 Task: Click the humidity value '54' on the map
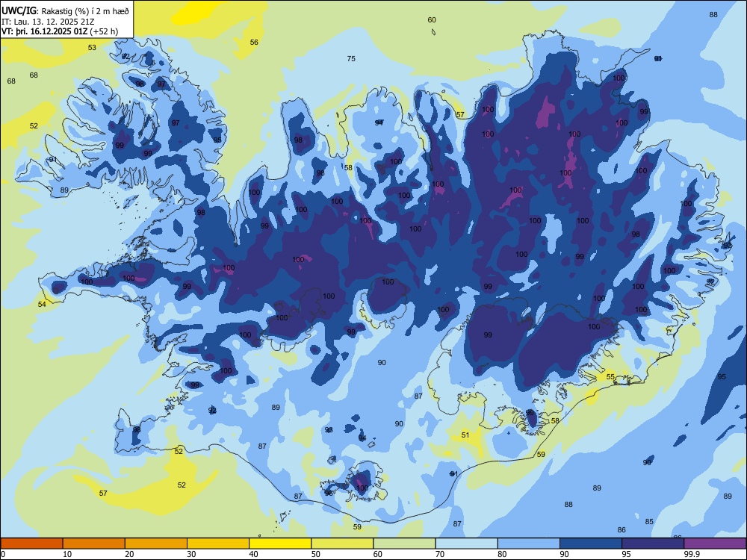[x=42, y=304]
